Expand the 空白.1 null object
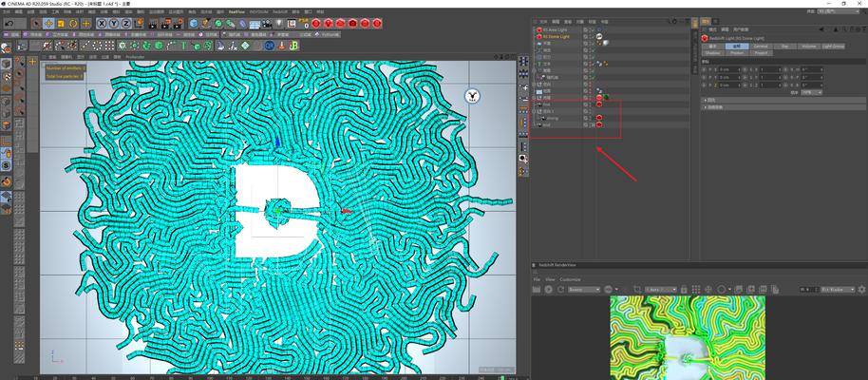Viewport: 868px width, 380px height. point(535,111)
